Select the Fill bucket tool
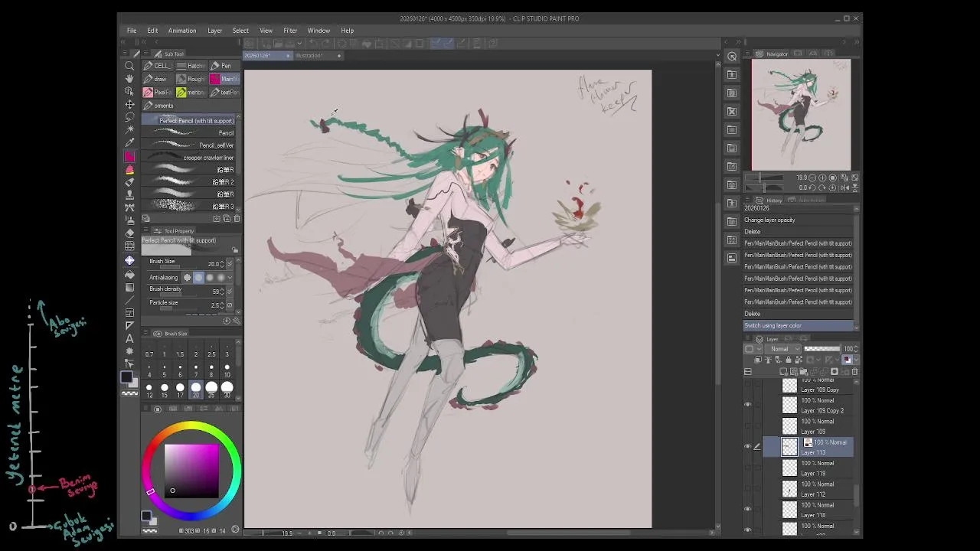Image resolution: width=980 pixels, height=551 pixels. tap(129, 274)
